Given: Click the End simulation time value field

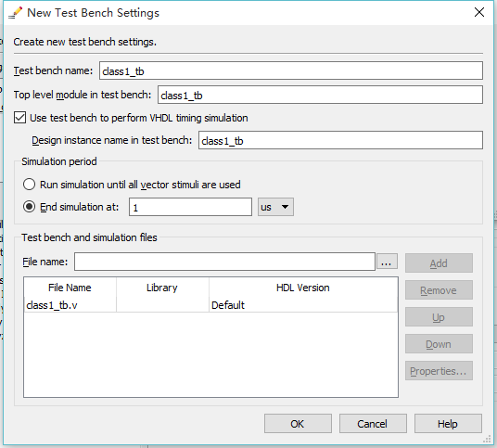Looking at the screenshot, I should click(190, 207).
